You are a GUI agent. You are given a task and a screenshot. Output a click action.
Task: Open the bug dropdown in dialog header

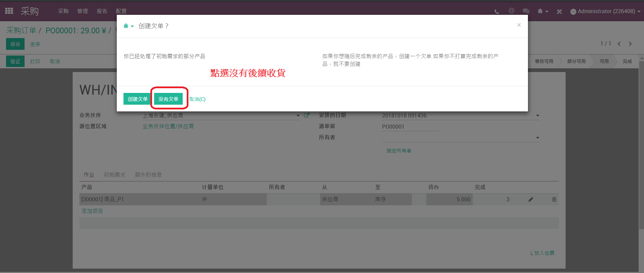(x=129, y=26)
